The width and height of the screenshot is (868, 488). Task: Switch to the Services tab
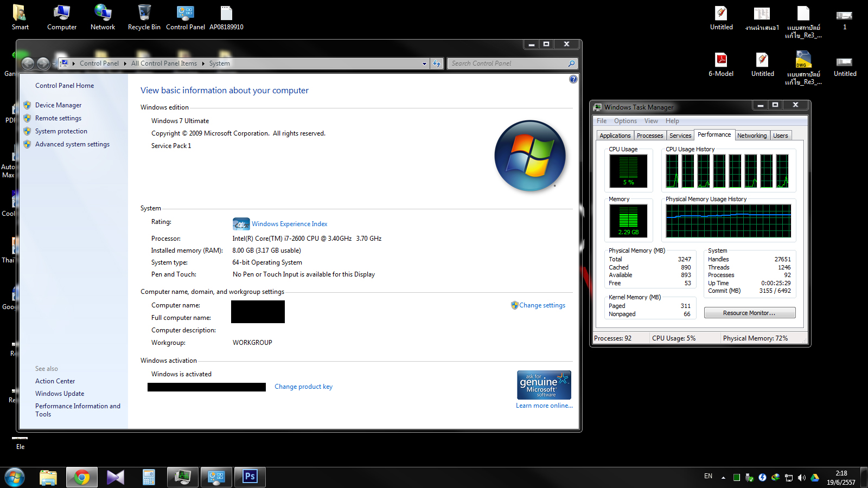point(680,136)
